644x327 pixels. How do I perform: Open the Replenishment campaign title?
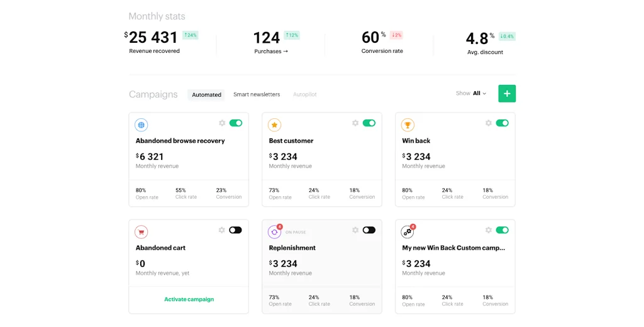click(292, 248)
